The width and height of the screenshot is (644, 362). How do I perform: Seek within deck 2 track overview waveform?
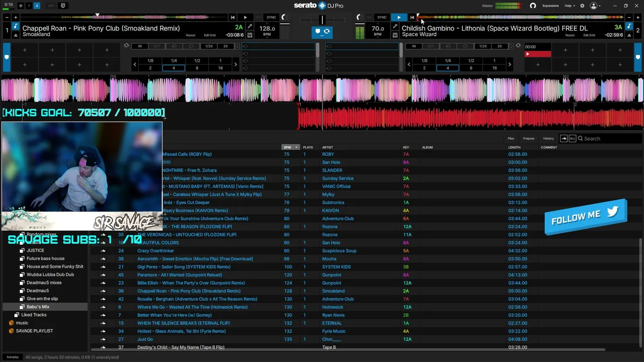point(520,17)
